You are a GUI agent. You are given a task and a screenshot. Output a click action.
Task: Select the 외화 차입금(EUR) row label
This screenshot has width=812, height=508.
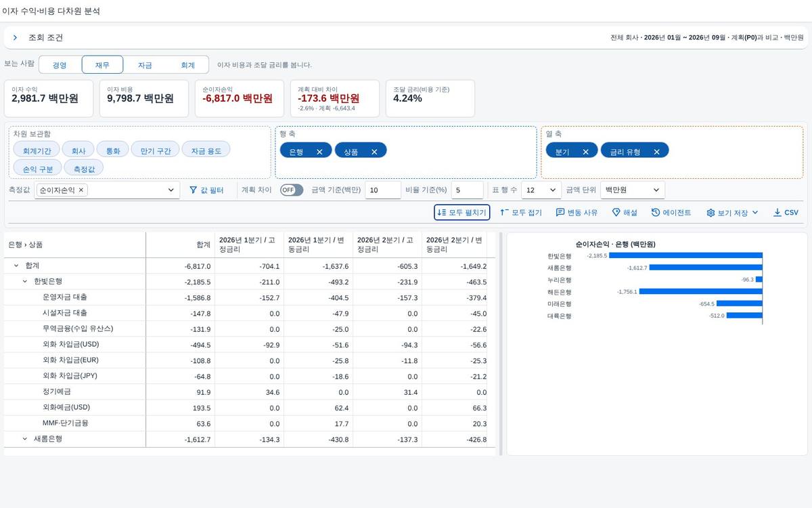[x=71, y=360]
